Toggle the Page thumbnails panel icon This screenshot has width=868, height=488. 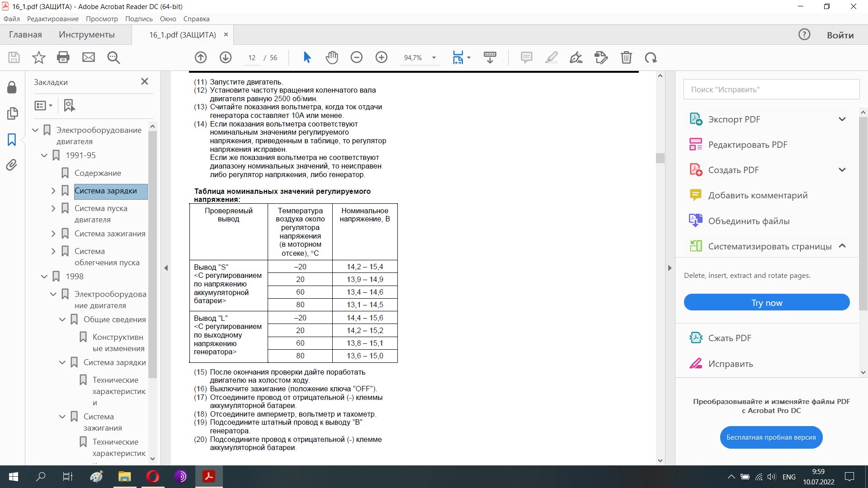pos(12,113)
